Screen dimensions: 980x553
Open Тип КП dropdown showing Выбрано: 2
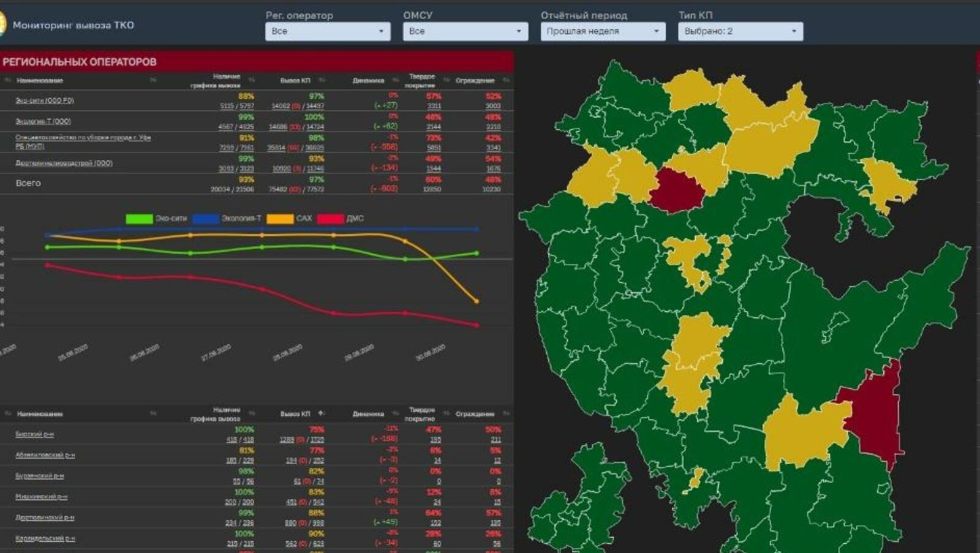click(740, 31)
